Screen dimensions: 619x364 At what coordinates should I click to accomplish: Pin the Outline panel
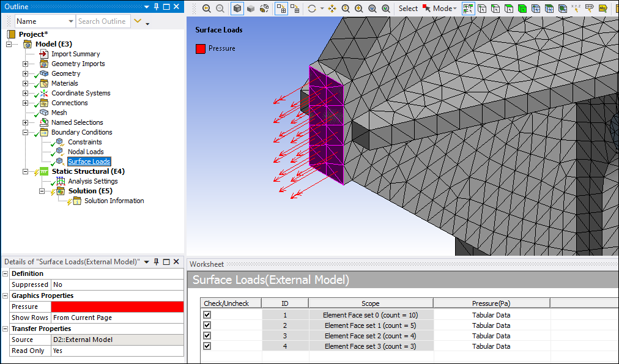pos(157,7)
